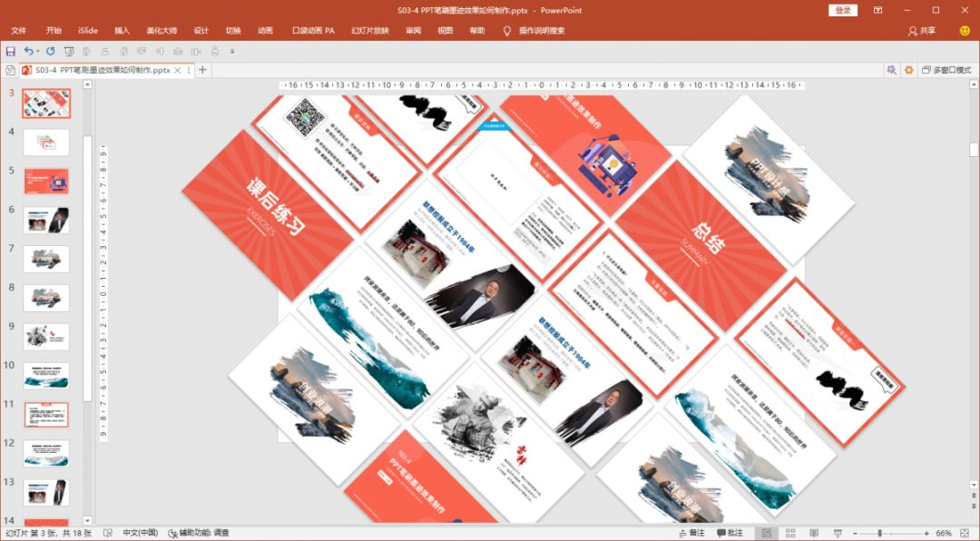The width and height of the screenshot is (980, 541).
Task: Select slide 11 thumbnail
Action: (46, 415)
